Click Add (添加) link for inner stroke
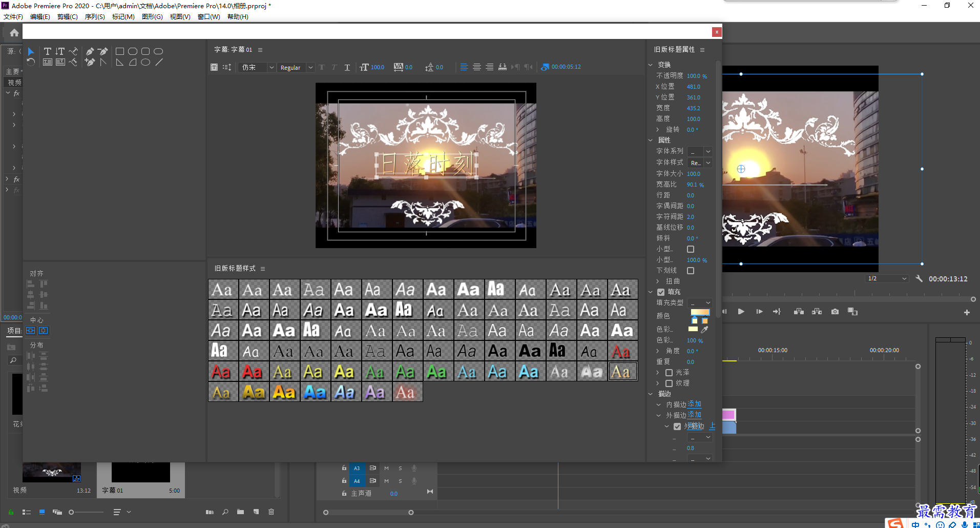Viewport: 980px width, 528px height. point(695,404)
